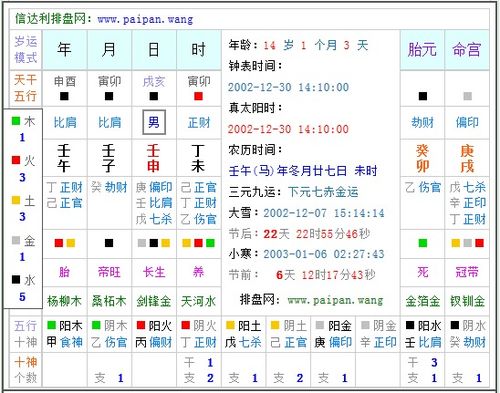Click the 节后 22天 duration text
The width and height of the screenshot is (500, 393).
click(x=317, y=234)
